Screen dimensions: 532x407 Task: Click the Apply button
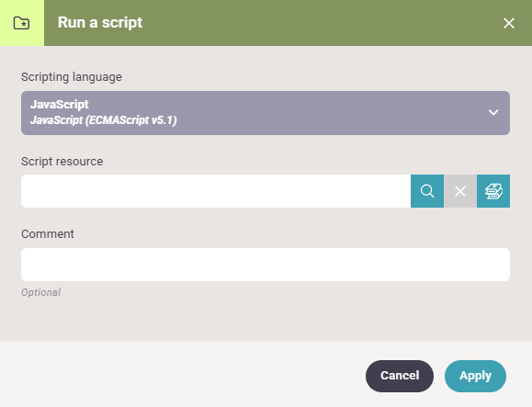[x=475, y=376]
